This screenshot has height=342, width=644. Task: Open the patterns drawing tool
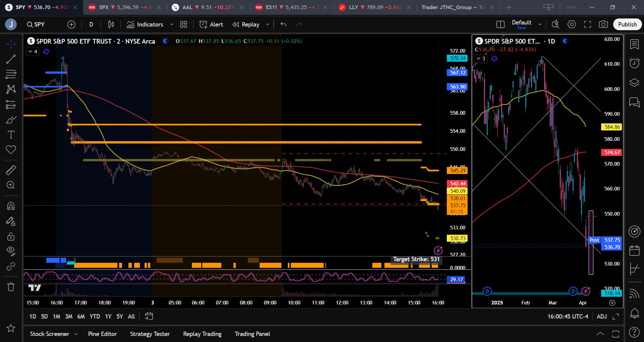[x=11, y=89]
